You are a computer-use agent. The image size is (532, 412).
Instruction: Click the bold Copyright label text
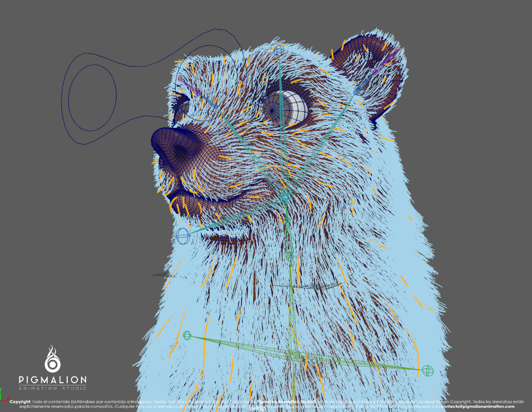tap(20, 402)
